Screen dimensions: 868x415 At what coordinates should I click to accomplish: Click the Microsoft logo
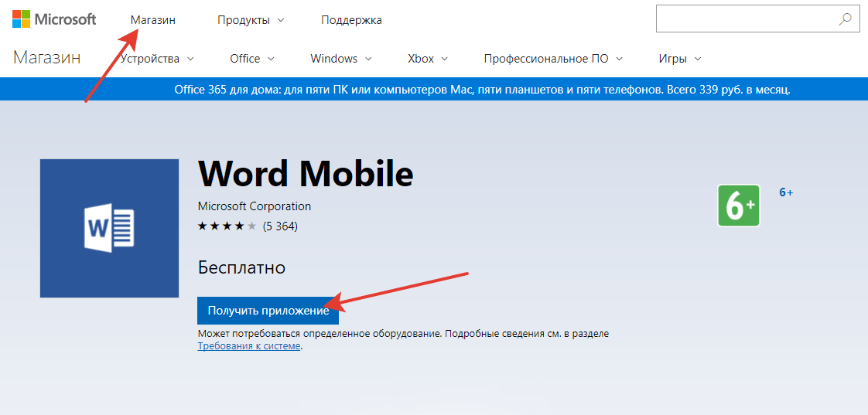[54, 19]
